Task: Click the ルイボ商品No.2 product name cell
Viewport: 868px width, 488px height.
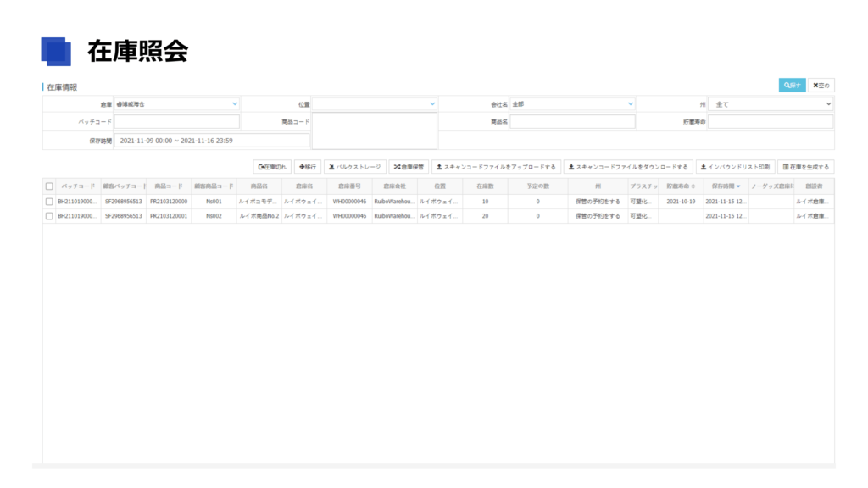Action: (x=259, y=216)
